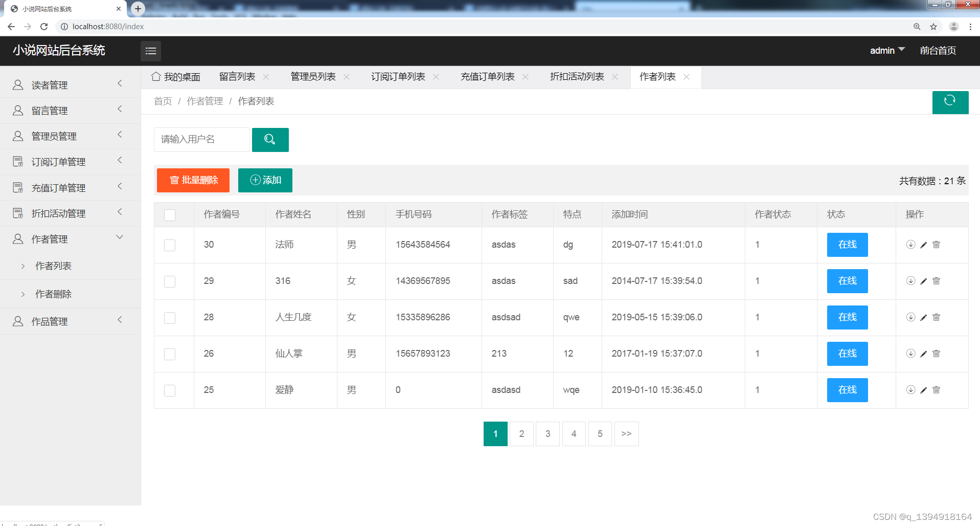This screenshot has width=980, height=526.
Task: Click the 首页 breadcrumb
Action: pos(163,101)
